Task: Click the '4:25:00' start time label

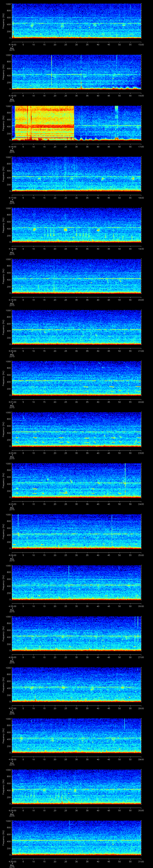Action: 12,606
